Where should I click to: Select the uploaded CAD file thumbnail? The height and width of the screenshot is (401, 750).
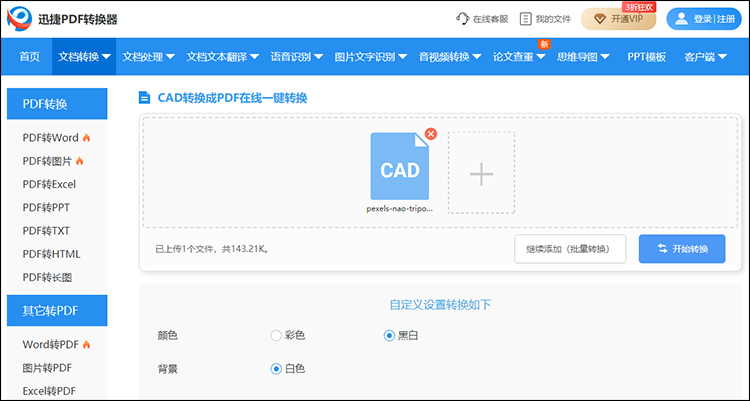tap(399, 167)
